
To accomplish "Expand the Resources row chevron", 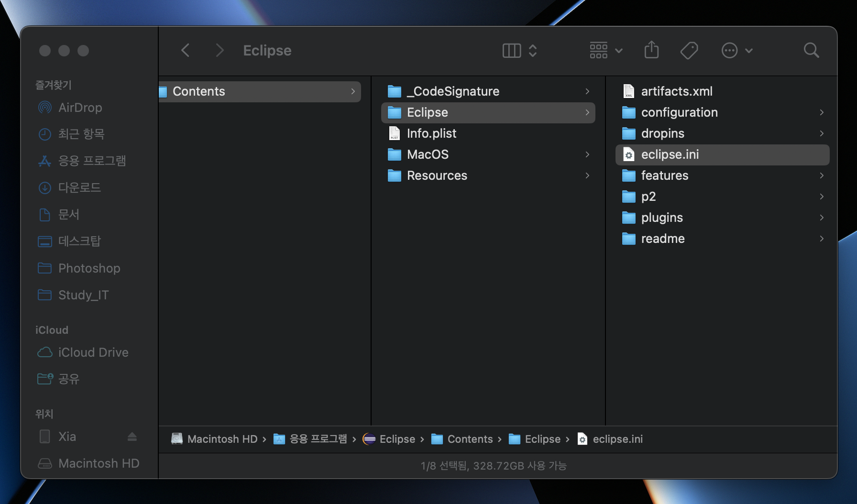I will tap(587, 175).
